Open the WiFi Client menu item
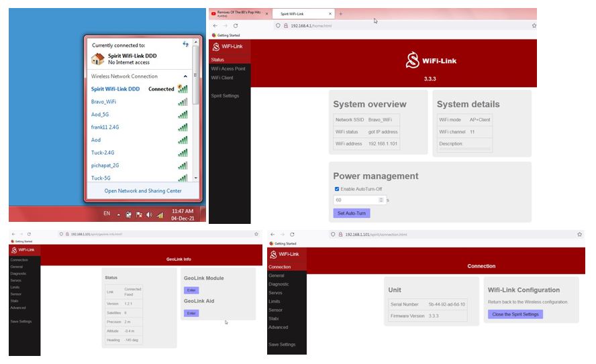 point(222,78)
